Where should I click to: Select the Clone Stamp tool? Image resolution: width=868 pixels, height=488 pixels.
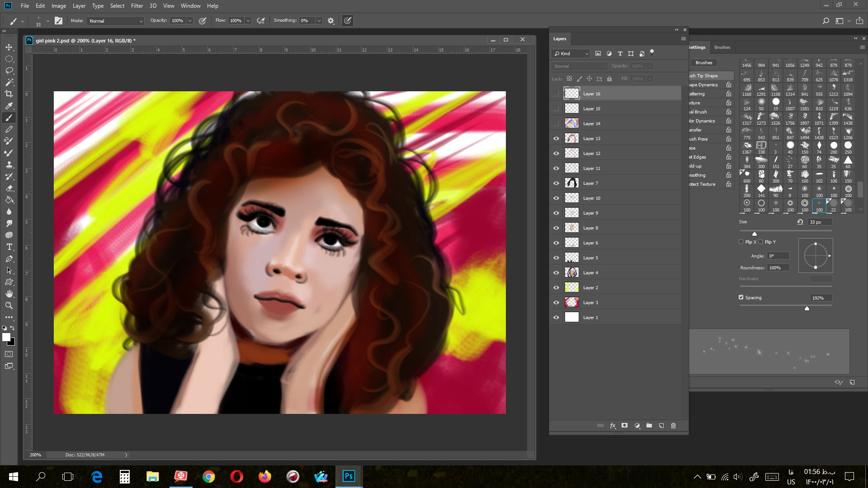[x=9, y=164]
